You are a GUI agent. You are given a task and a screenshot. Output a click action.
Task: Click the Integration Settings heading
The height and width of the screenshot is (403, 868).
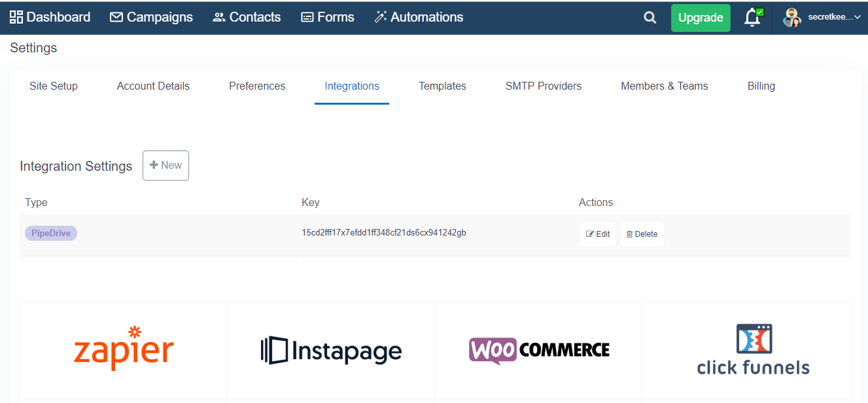point(77,166)
